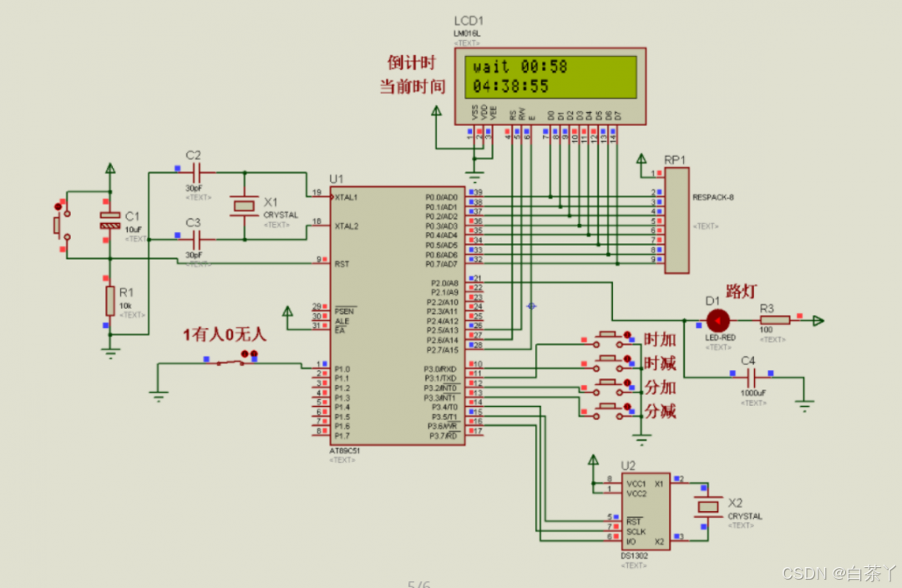Select the DS1302 clock chip U2
This screenshot has width=902, height=588.
coord(646,512)
